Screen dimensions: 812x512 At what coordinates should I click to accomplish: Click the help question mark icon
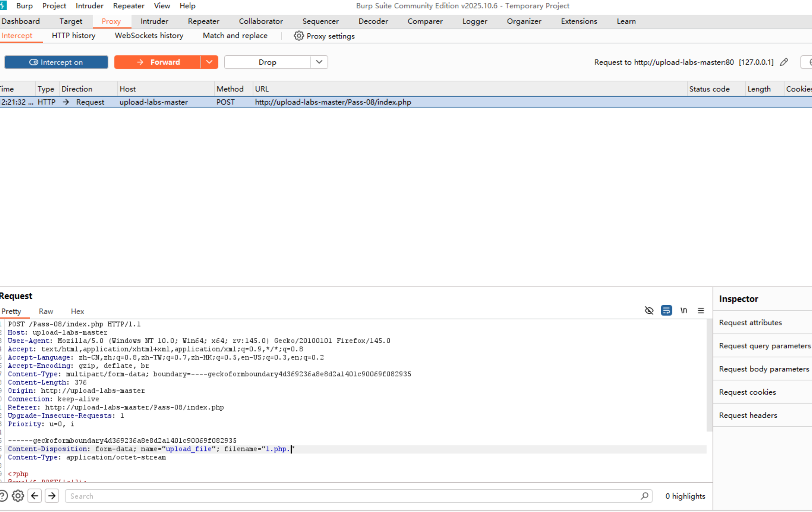[x=2, y=496]
